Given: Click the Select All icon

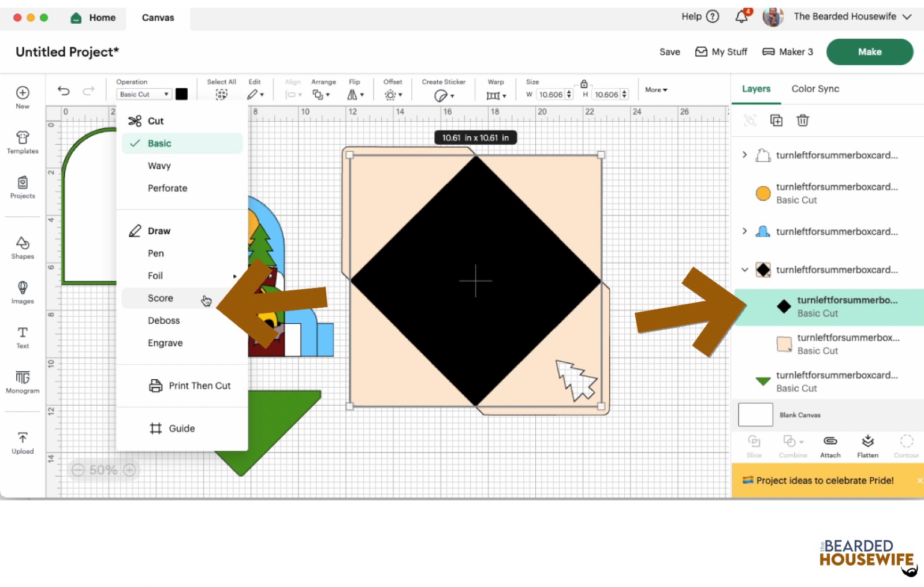Looking at the screenshot, I should pyautogui.click(x=221, y=95).
